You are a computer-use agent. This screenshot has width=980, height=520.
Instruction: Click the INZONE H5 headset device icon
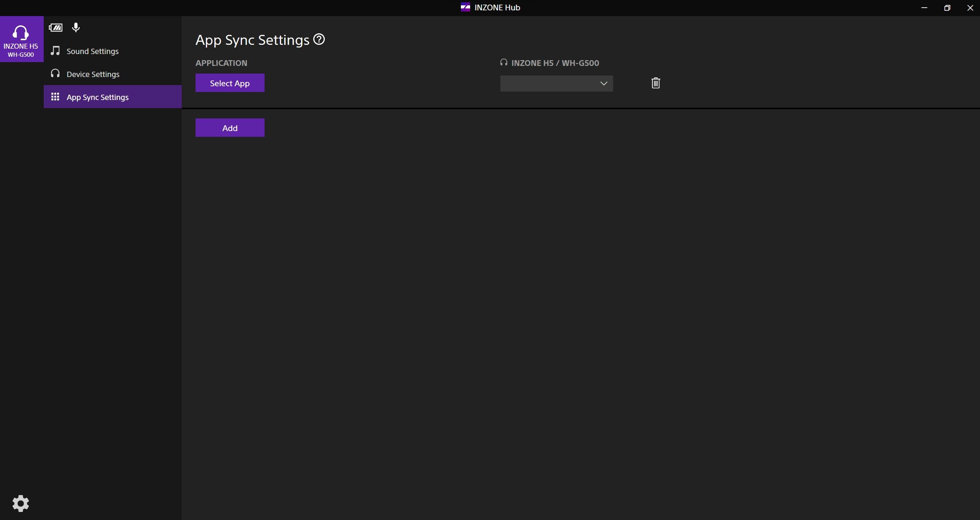[21, 33]
